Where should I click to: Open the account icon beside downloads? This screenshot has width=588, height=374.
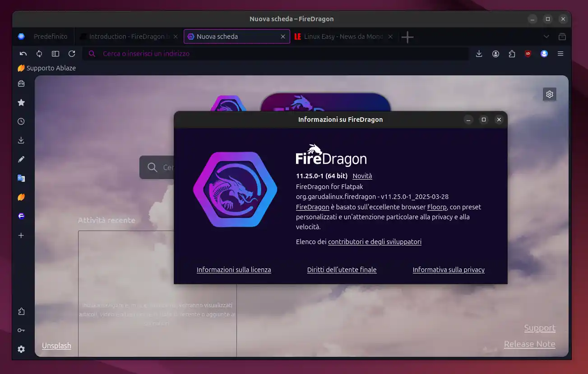point(495,54)
